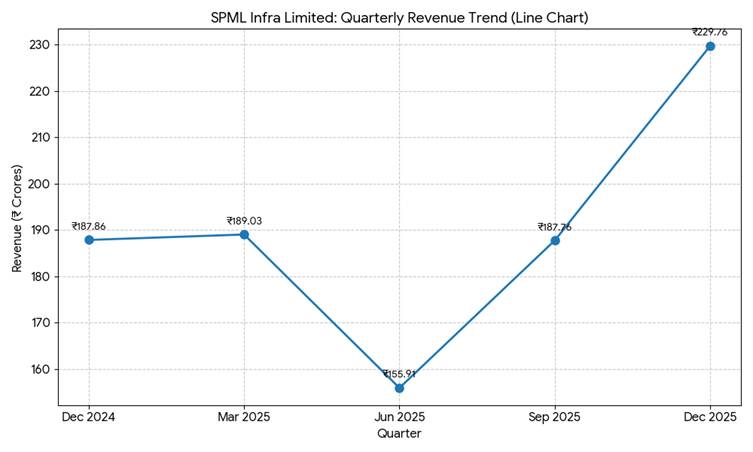Click the Dec 2025 x-axis tick label
753x452 pixels.
point(710,417)
